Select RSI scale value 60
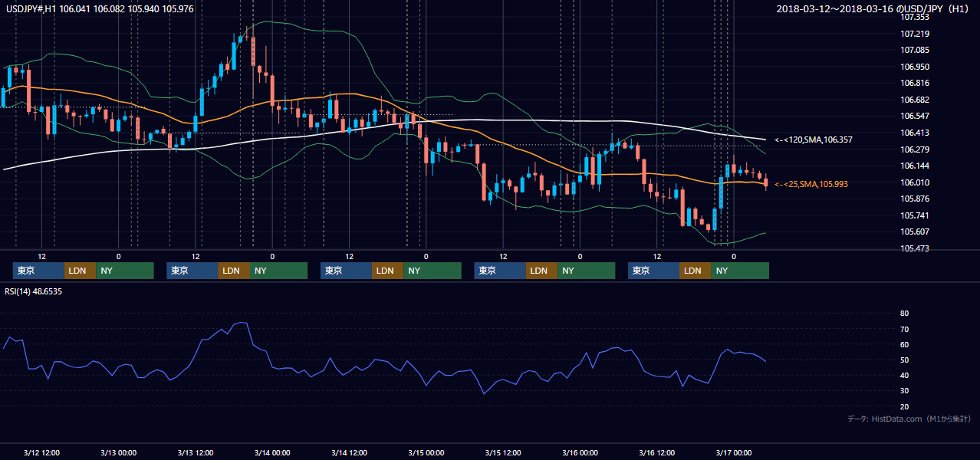 click(x=904, y=344)
